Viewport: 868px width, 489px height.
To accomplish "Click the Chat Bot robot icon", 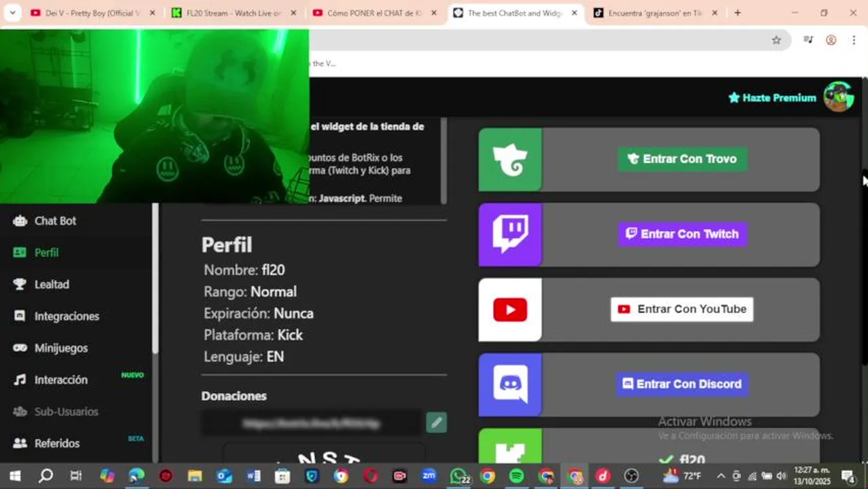I will [20, 221].
